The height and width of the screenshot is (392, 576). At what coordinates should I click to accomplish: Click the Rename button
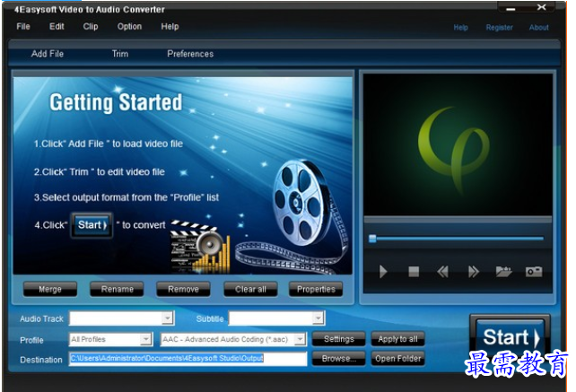[118, 289]
